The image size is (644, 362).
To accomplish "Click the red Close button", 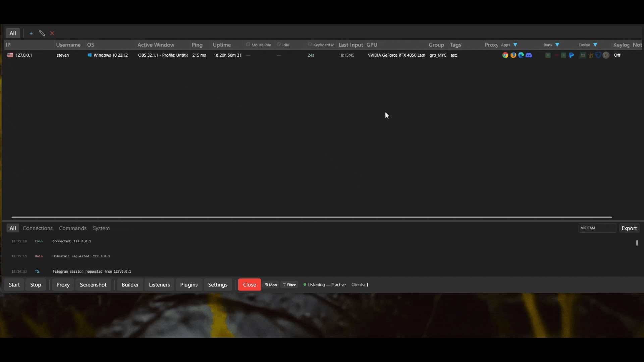I will [x=250, y=285].
